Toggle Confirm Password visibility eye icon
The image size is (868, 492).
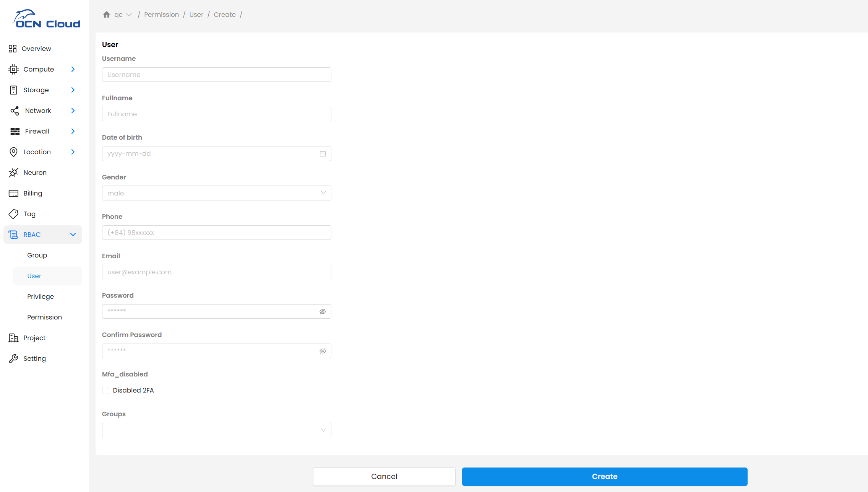click(x=323, y=351)
